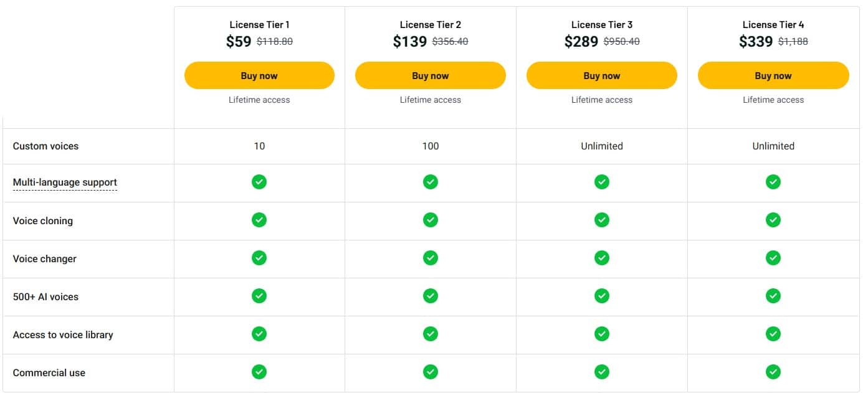
Task: Click the Multi-language support checkmark in License Tier 2
Action: point(430,182)
